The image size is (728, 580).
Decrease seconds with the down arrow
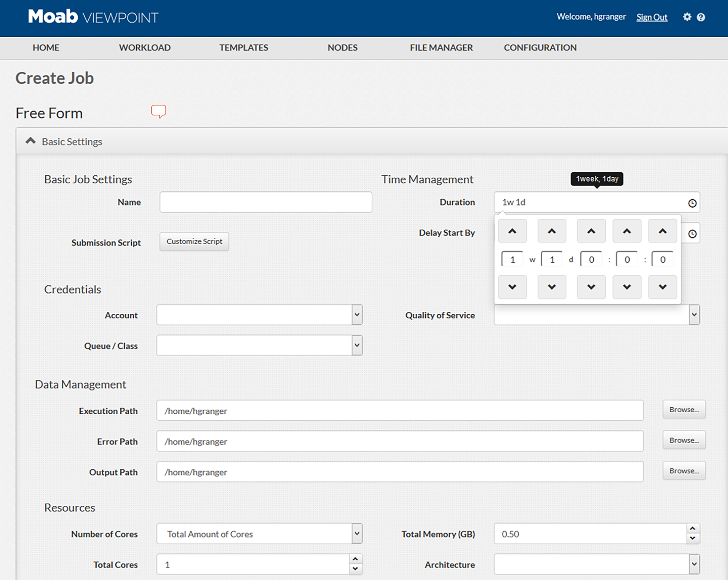pos(663,287)
